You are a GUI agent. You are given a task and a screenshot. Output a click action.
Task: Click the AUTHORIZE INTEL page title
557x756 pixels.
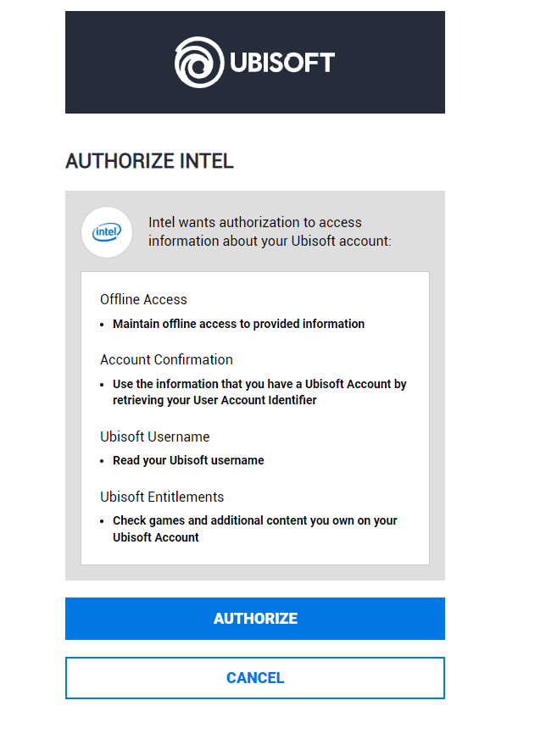pyautogui.click(x=150, y=160)
